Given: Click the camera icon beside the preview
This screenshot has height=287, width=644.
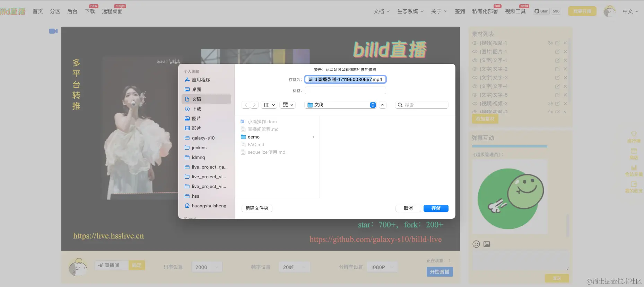Looking at the screenshot, I should pos(53,31).
